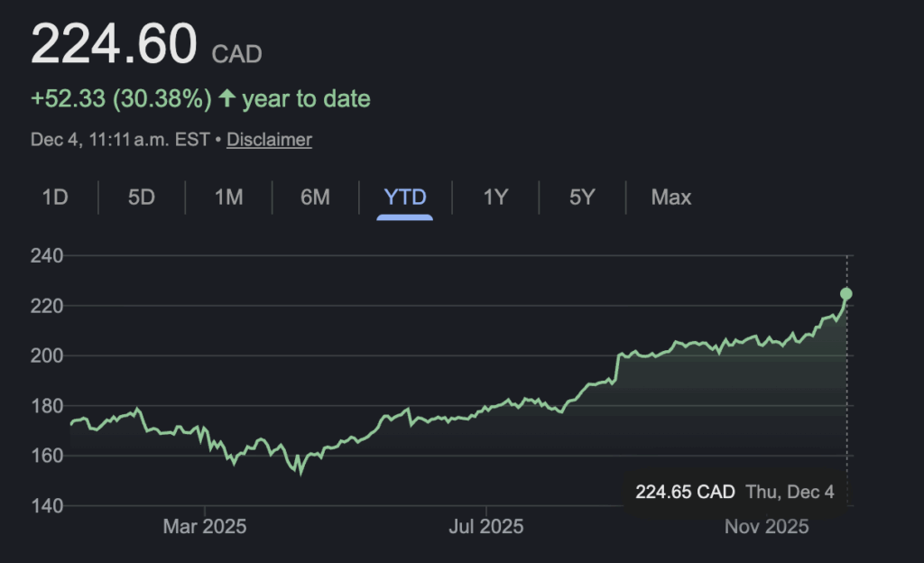This screenshot has height=563, width=924.
Task: Select the YTD tab
Action: click(405, 197)
